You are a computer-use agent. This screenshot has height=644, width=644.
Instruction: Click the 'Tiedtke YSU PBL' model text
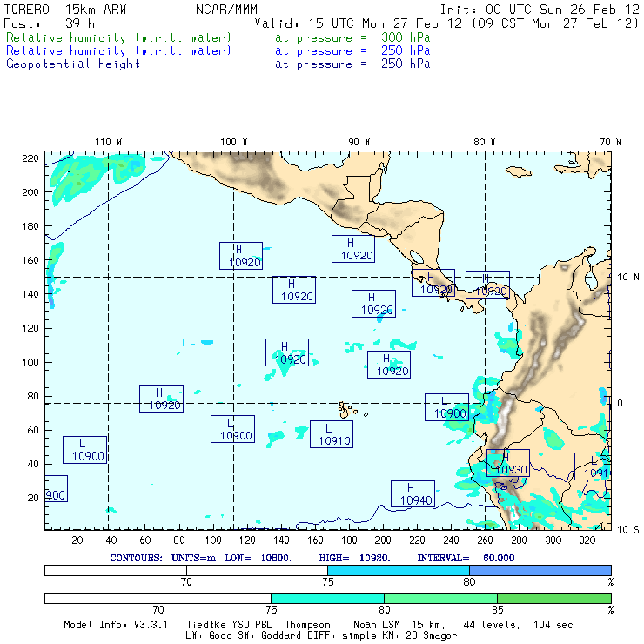[x=229, y=625]
